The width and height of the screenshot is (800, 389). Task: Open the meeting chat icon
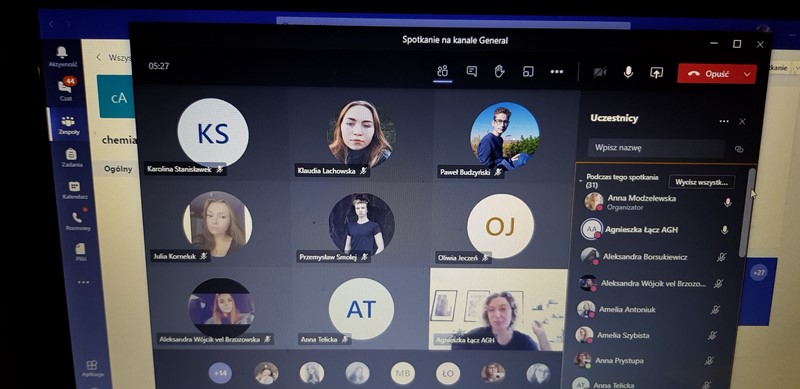[472, 71]
